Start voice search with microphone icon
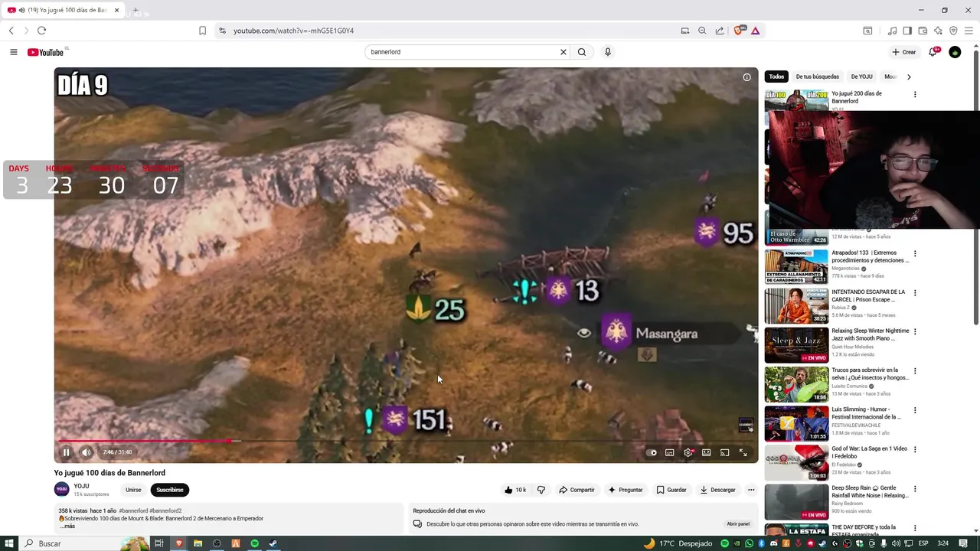This screenshot has width=980, height=551. point(608,52)
